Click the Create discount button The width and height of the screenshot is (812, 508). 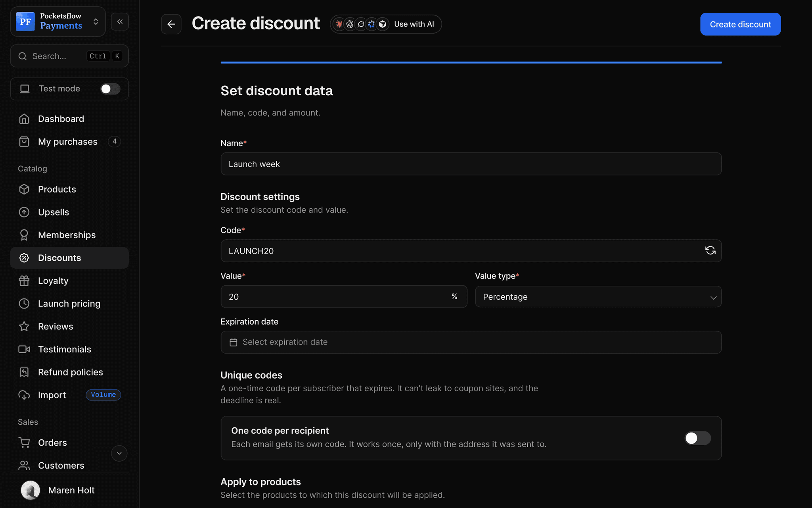pos(740,24)
